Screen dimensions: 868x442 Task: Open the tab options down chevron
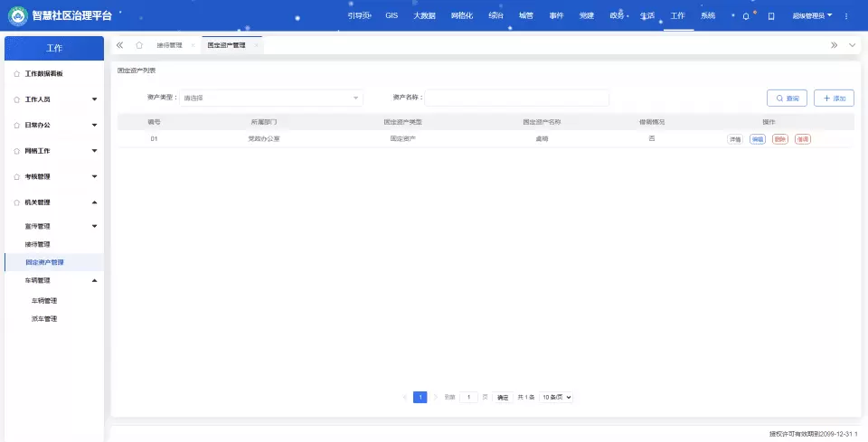(x=852, y=45)
